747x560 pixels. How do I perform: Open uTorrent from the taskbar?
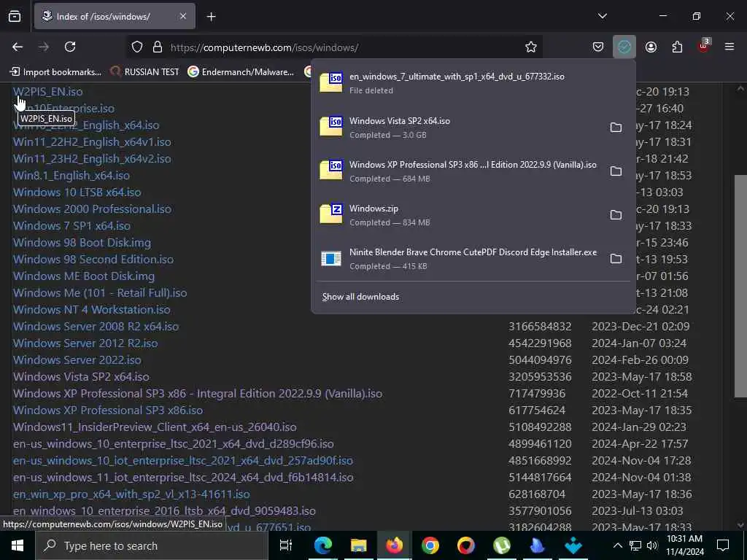(502, 545)
